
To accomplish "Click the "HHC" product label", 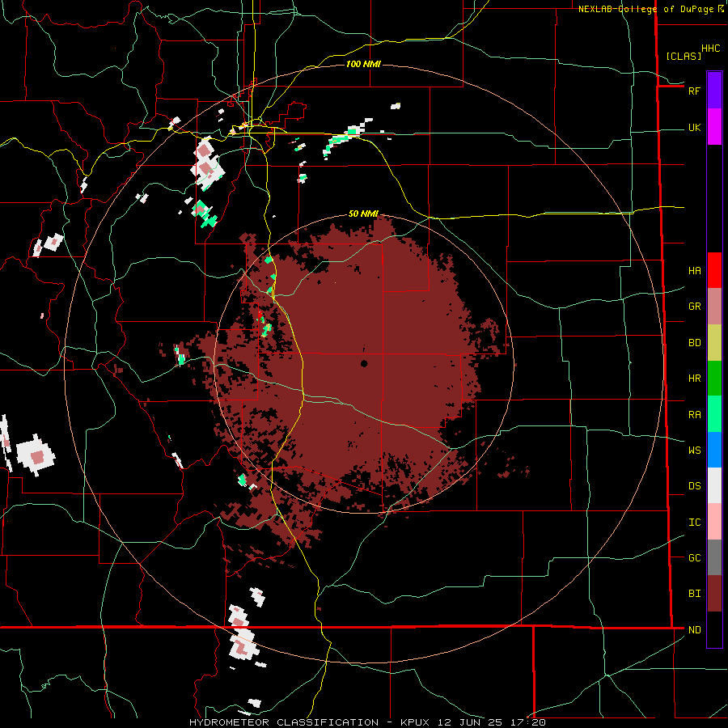I will click(710, 49).
